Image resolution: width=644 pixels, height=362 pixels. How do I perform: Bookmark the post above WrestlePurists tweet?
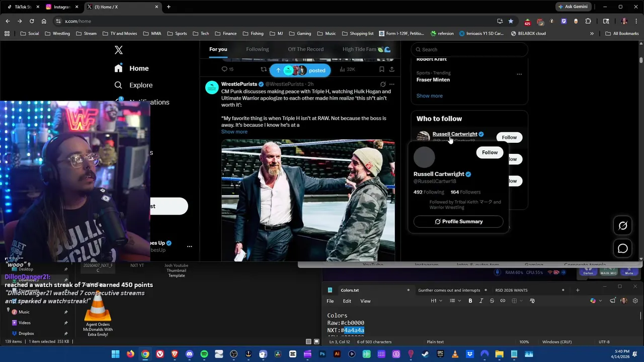pos(382,69)
